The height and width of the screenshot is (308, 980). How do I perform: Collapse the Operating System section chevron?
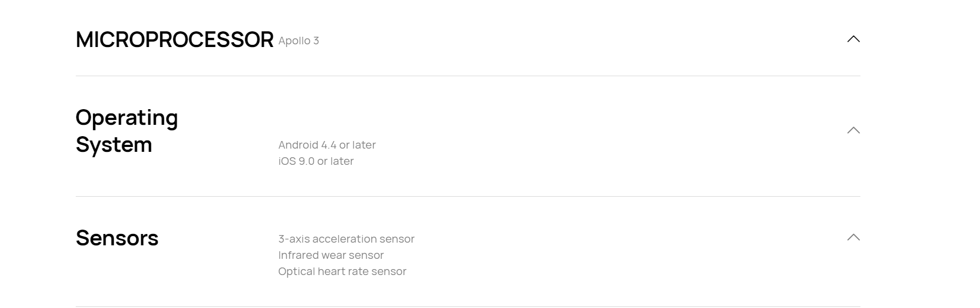(x=853, y=130)
